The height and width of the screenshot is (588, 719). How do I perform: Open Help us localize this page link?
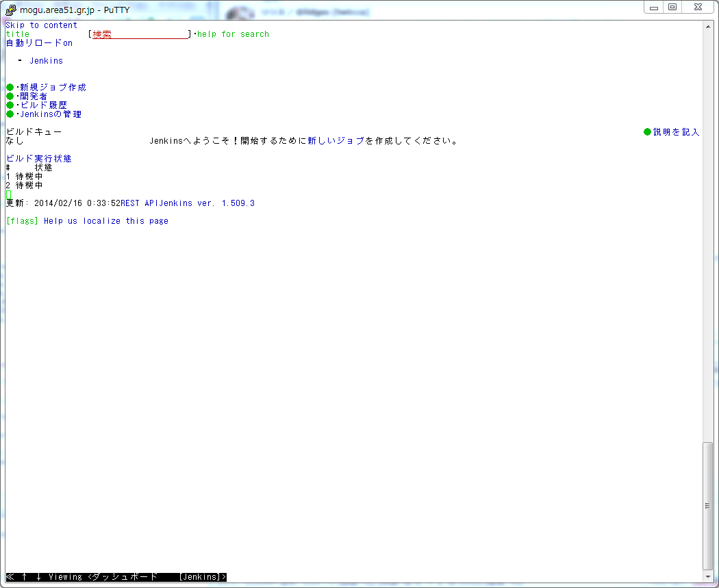pyautogui.click(x=106, y=221)
